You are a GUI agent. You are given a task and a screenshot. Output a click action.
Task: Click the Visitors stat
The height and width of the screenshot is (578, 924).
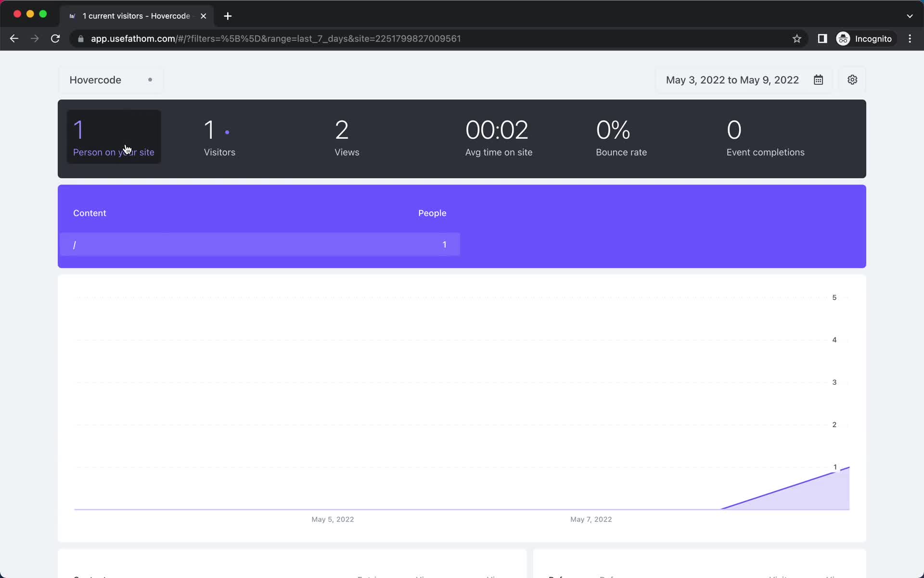point(219,138)
